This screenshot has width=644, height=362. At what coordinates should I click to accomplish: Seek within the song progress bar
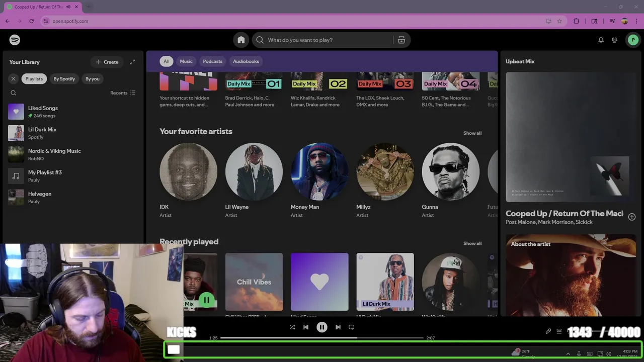coord(322,338)
